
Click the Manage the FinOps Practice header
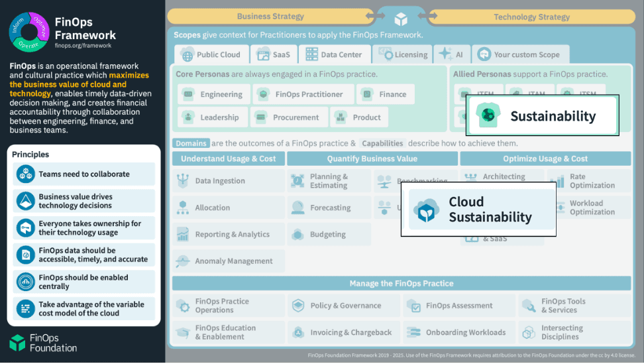[x=402, y=284]
